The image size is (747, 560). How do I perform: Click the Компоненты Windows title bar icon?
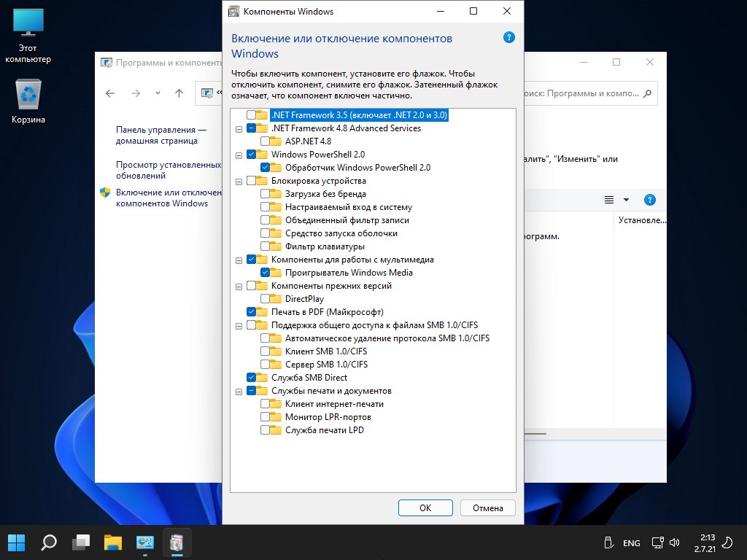(x=233, y=11)
